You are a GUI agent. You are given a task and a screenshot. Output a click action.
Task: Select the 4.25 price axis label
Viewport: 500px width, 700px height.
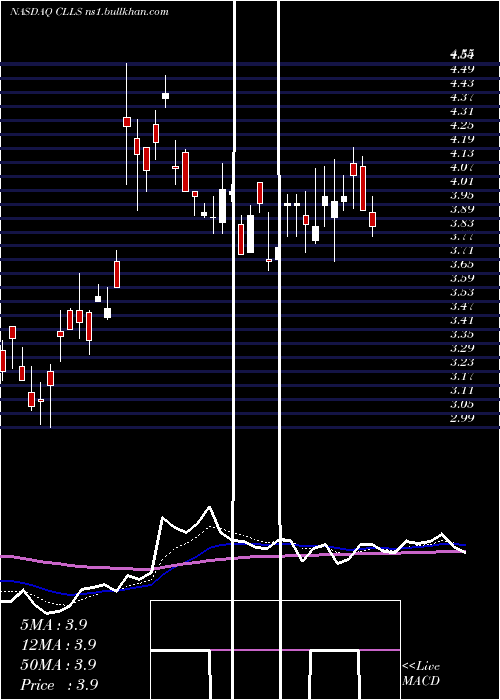coord(462,125)
